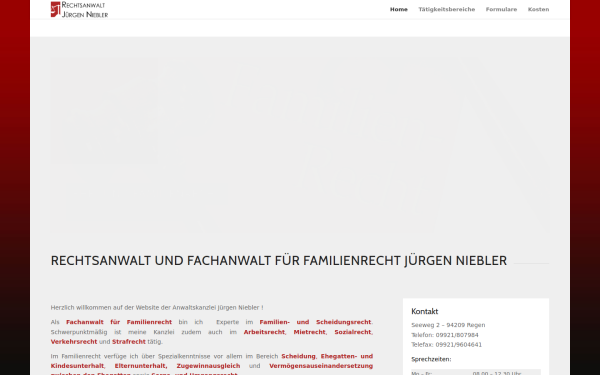Open the Zugewinnausgleich link
600x375 pixels.
[x=208, y=366]
